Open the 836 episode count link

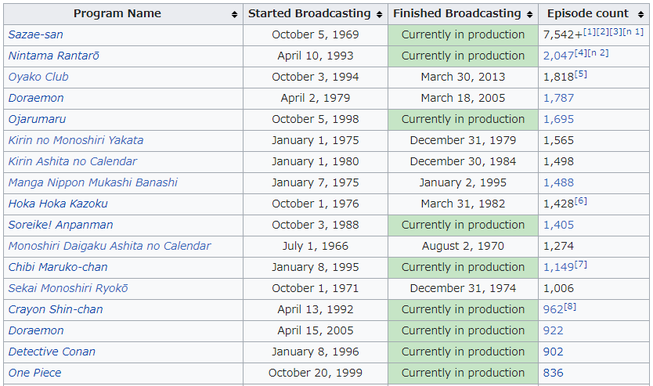[553, 373]
